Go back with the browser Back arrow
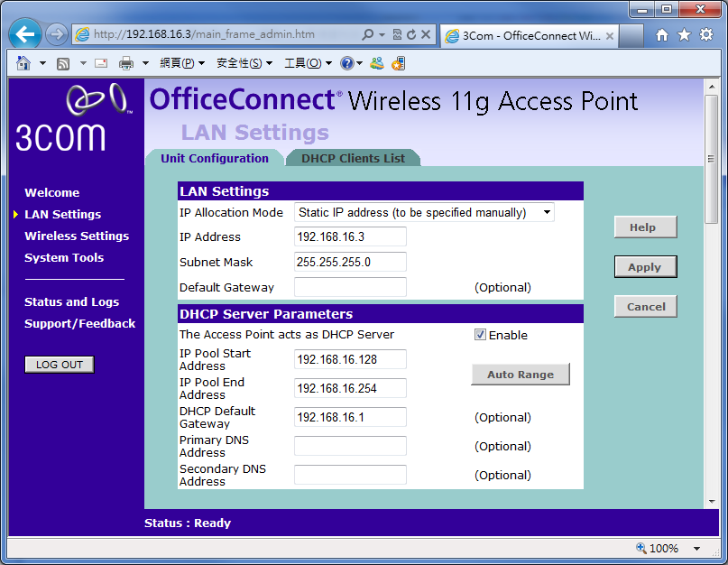Image resolution: width=728 pixels, height=565 pixels. coord(24,34)
